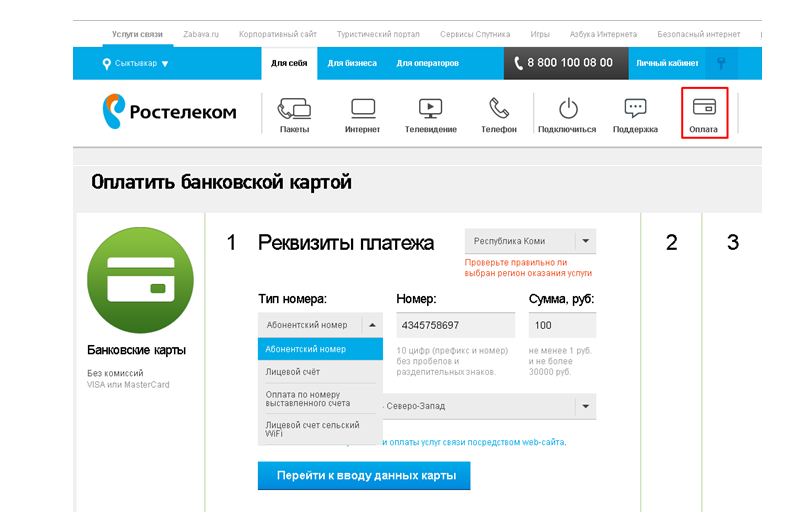Open the Республика Коми region dropdown
This screenshot has height=517, width=793.
click(530, 242)
